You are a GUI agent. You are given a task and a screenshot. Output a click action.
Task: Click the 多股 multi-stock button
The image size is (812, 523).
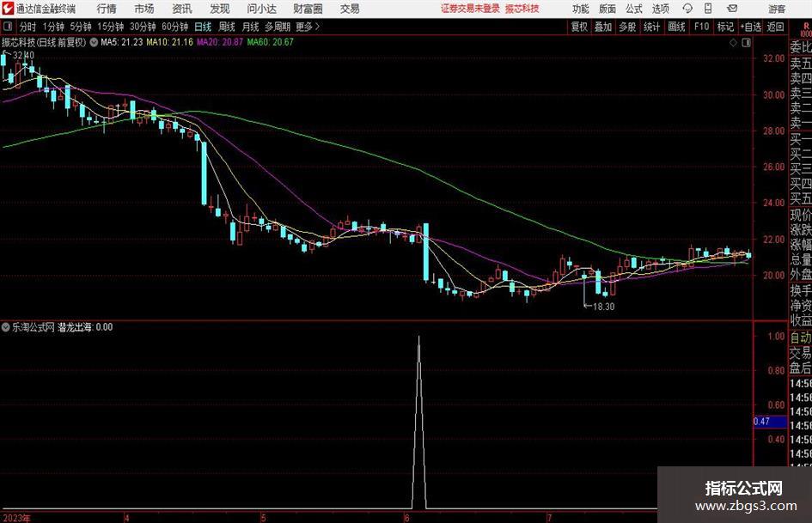point(627,27)
